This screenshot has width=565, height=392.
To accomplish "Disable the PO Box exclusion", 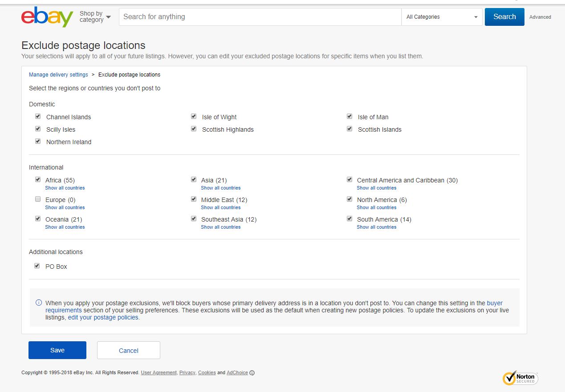I will tap(37, 266).
